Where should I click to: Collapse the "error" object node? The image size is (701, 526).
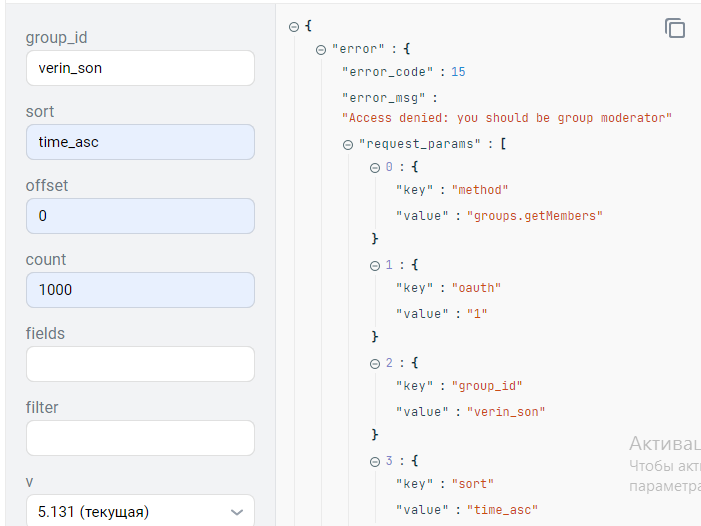tap(321, 50)
